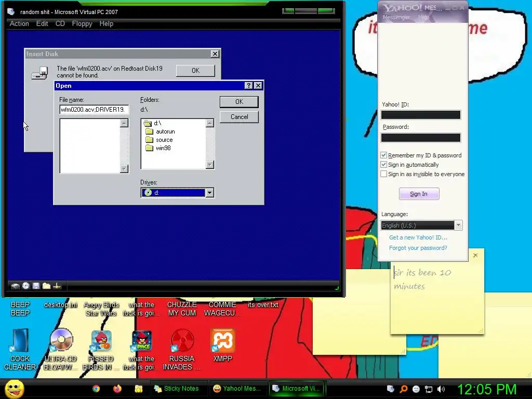The image size is (532, 399).
Task: Click the hard disk activity icon in Virtual PC status bar
Action: pos(15,286)
